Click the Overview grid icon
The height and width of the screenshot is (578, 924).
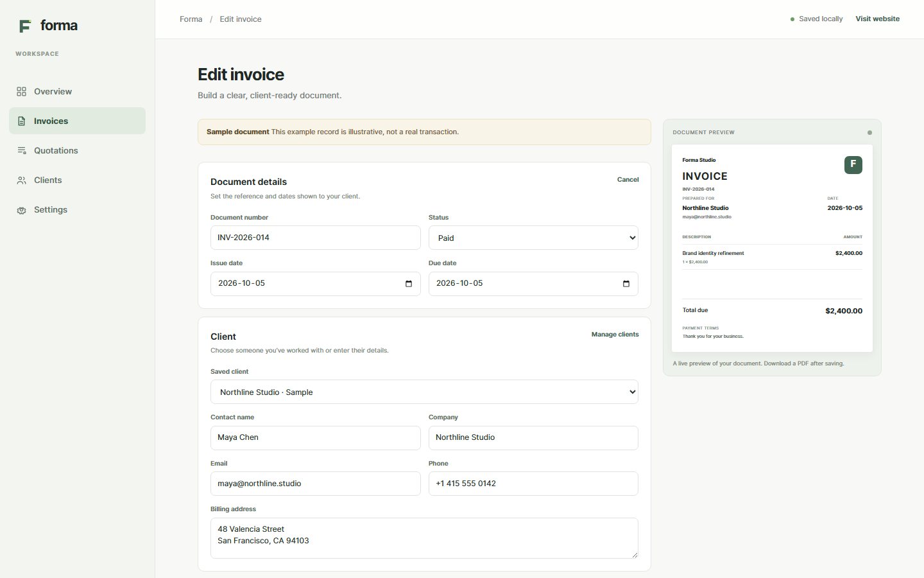coord(21,92)
